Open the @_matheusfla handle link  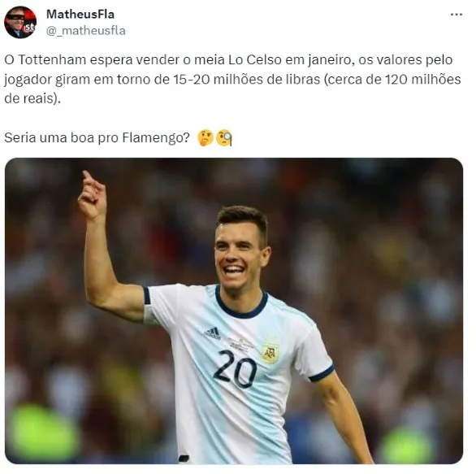point(85,31)
